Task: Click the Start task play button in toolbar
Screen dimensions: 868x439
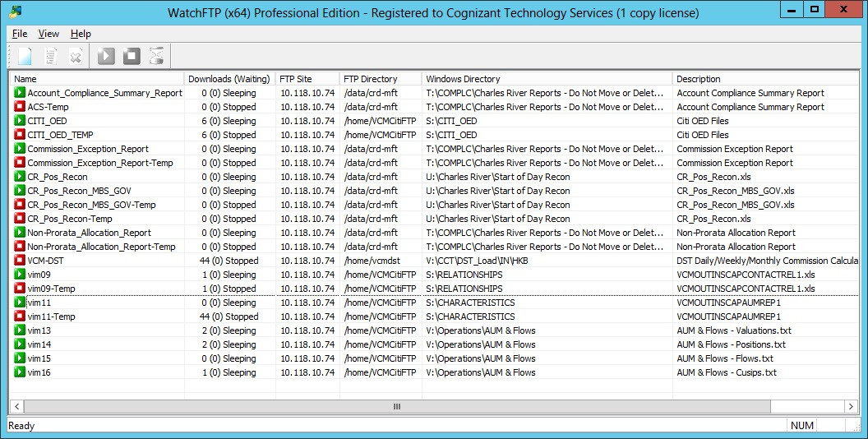Action: coord(106,56)
